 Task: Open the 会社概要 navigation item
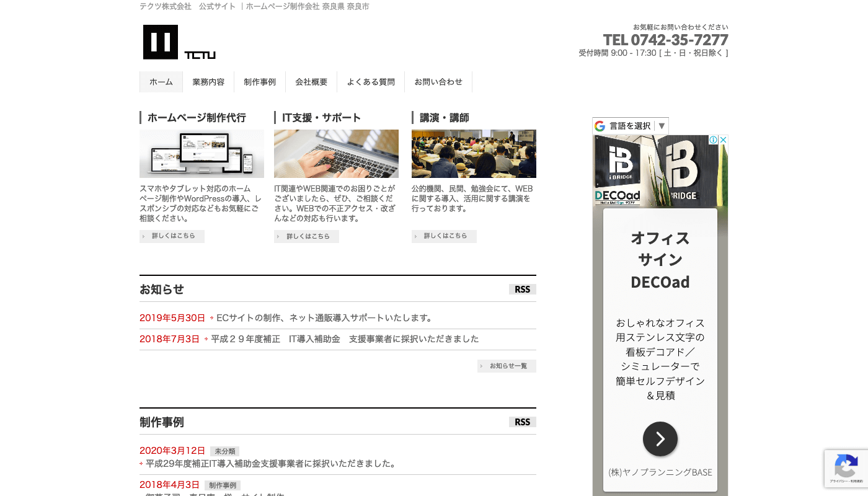311,82
